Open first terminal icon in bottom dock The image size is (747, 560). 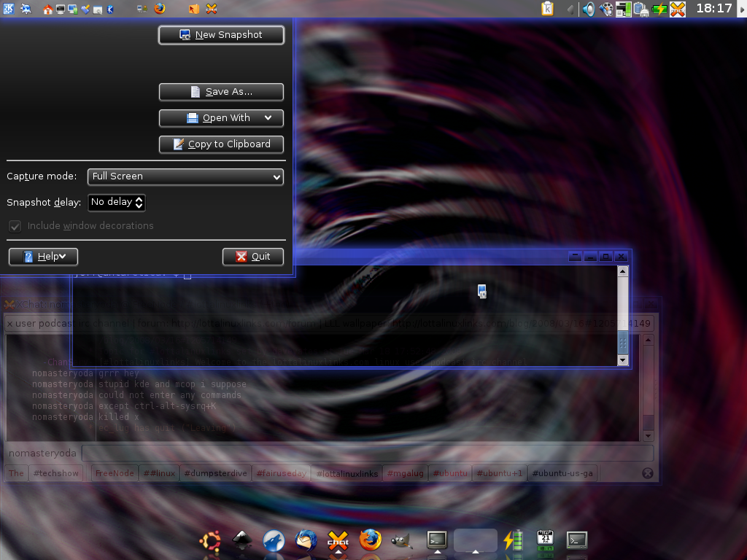pyautogui.click(x=437, y=540)
